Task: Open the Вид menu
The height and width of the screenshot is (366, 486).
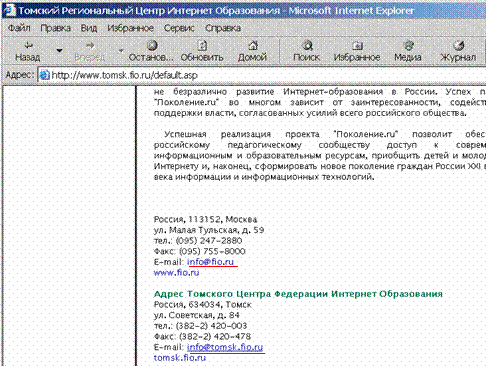Action: point(89,28)
